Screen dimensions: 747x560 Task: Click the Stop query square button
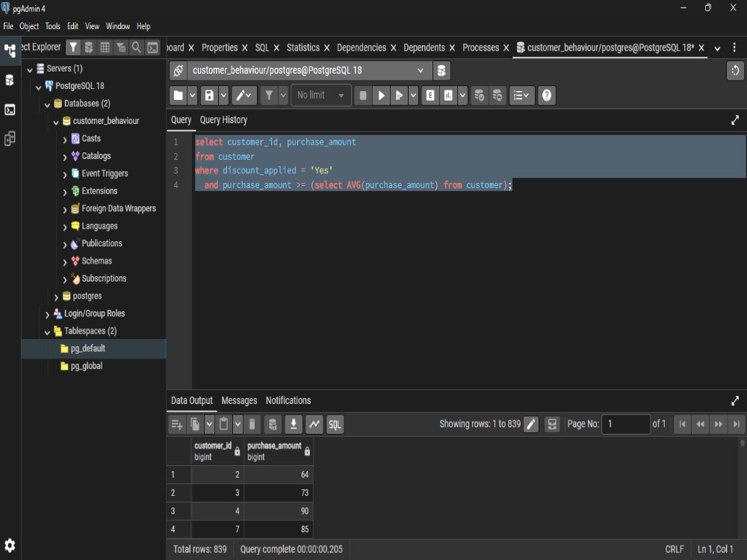click(363, 96)
